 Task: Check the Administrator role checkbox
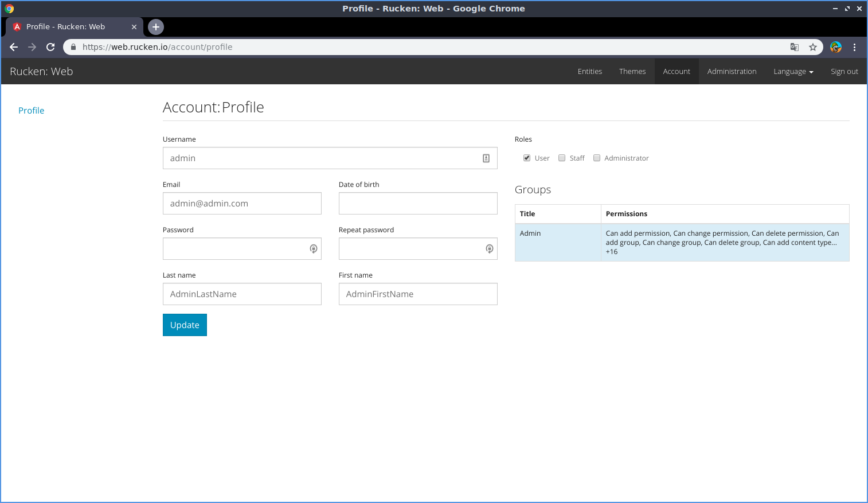(597, 158)
